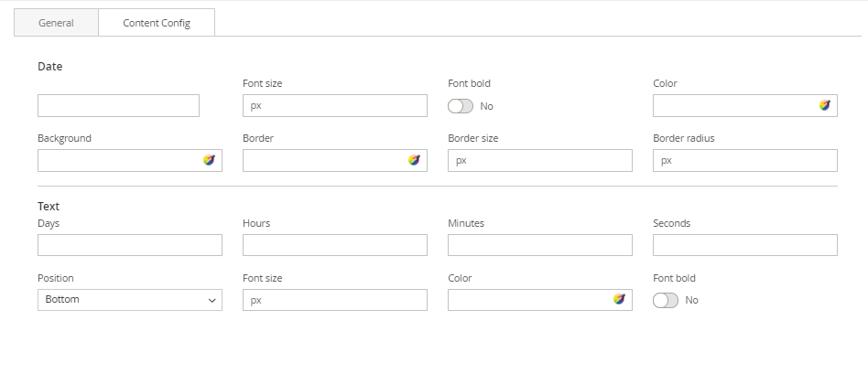Click the Seconds text field

click(744, 245)
